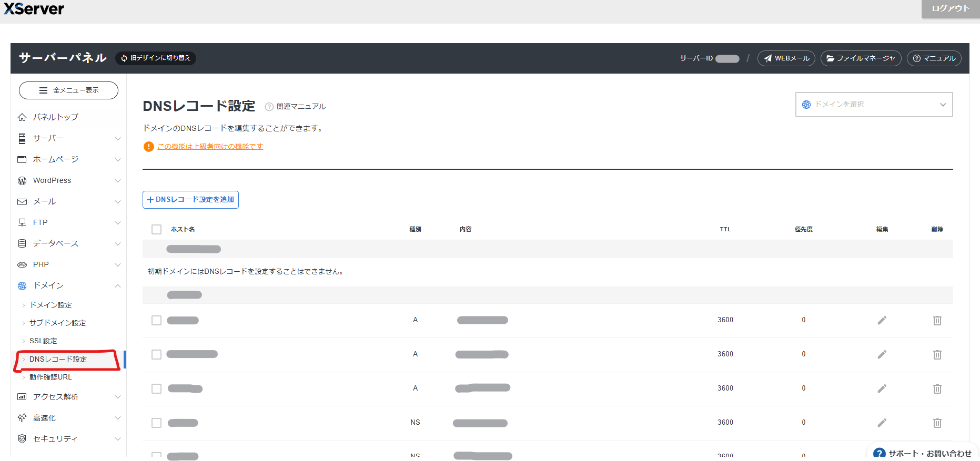The image size is (980, 461).
Task: Expand the FTP menu chevron
Action: click(118, 223)
